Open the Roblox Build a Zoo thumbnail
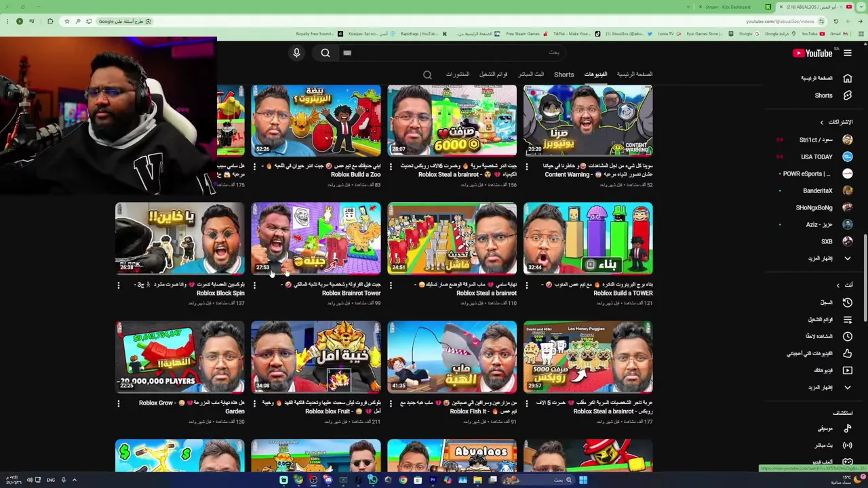The height and width of the screenshot is (488, 868). point(316,121)
